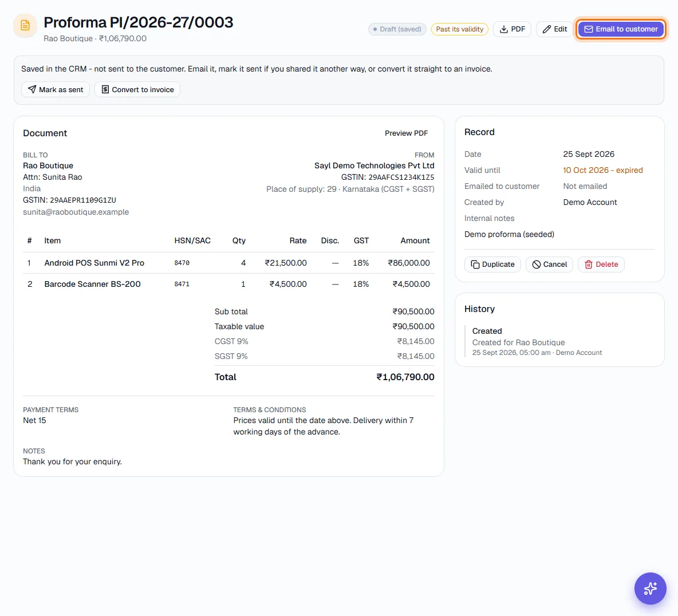Click the Demo proforma (seeded) note
Image resolution: width=678 pixels, height=616 pixels.
pos(509,234)
